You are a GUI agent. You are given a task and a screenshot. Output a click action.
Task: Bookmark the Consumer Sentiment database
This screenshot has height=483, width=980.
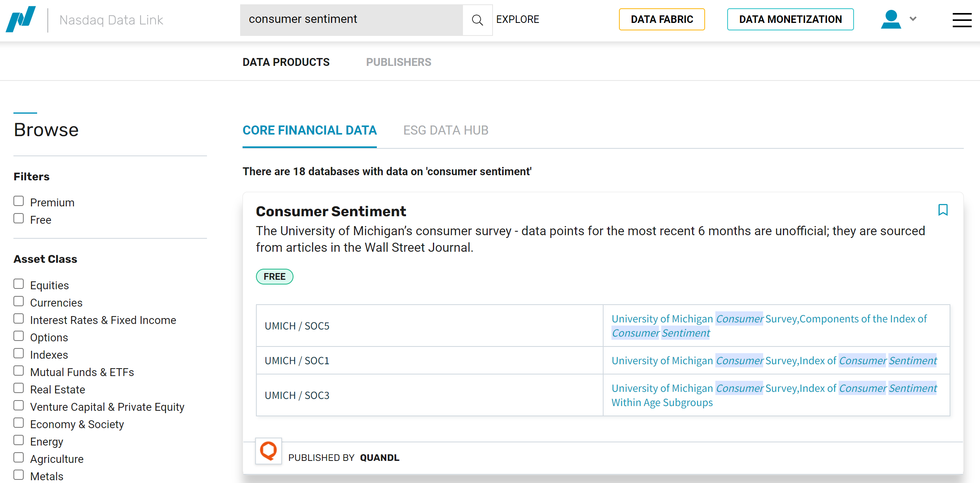[942, 210]
